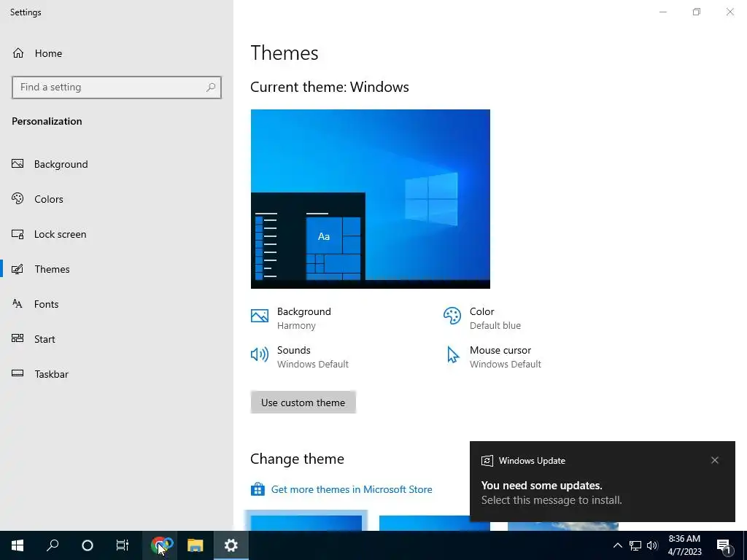Open Start personalization settings

pos(34,339)
